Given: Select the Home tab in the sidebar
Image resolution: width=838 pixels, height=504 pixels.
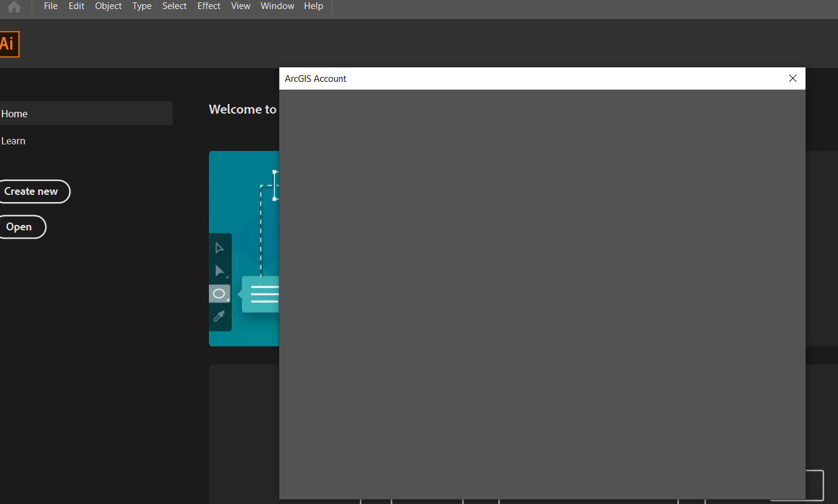Looking at the screenshot, I should [x=86, y=113].
